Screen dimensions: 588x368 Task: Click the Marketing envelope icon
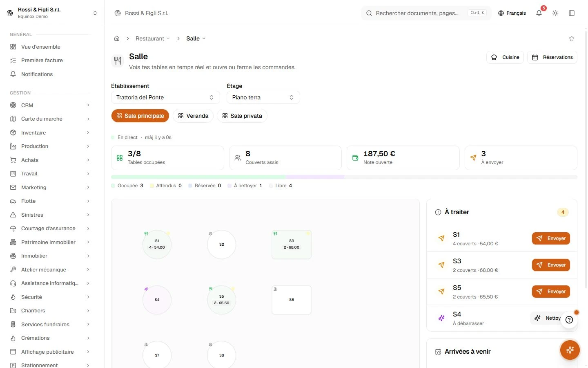point(13,187)
